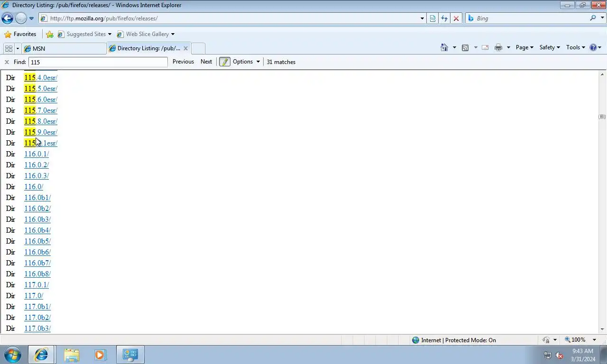This screenshot has width=607, height=364.
Task: Click Add to Favorites Bar icon
Action: pos(50,34)
